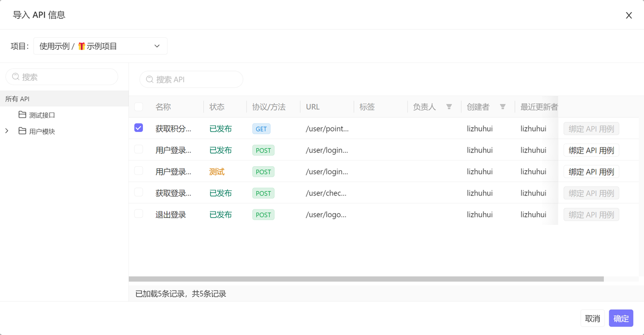This screenshot has height=335, width=644.
Task: Click the POST tag in 获取登录 row
Action: pyautogui.click(x=263, y=193)
